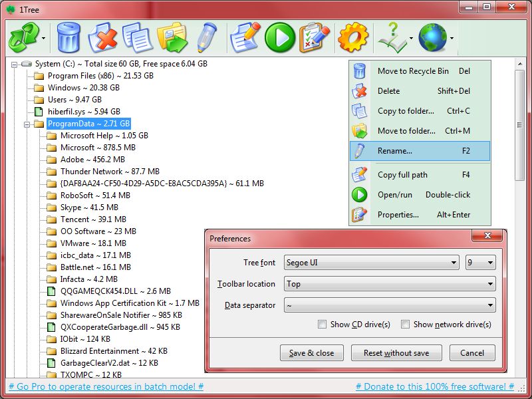
Task: Click the green Open/run toolbar icon
Action: 279,37
